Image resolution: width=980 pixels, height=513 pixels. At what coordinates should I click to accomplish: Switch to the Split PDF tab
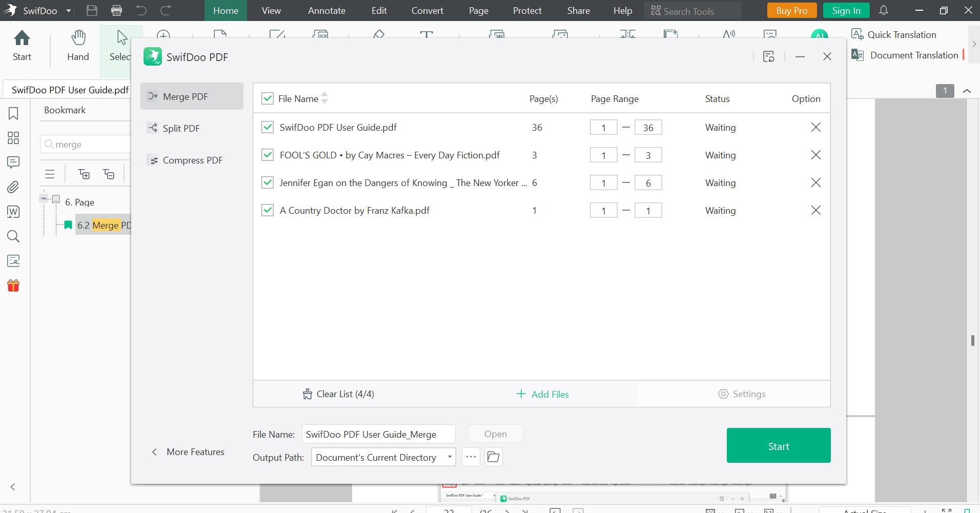[x=180, y=128]
